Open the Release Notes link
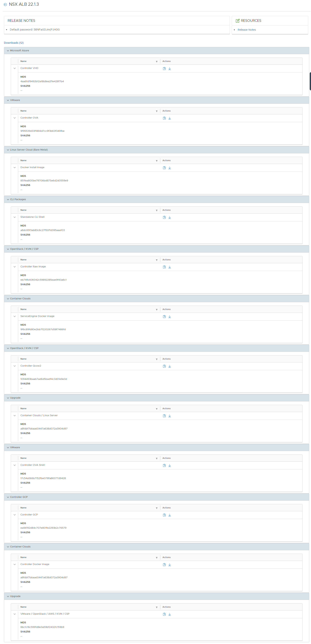311x644 pixels. point(246,30)
